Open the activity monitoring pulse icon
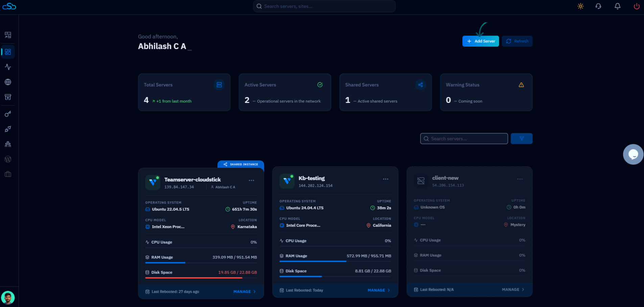The height and width of the screenshot is (307, 644). point(8,67)
